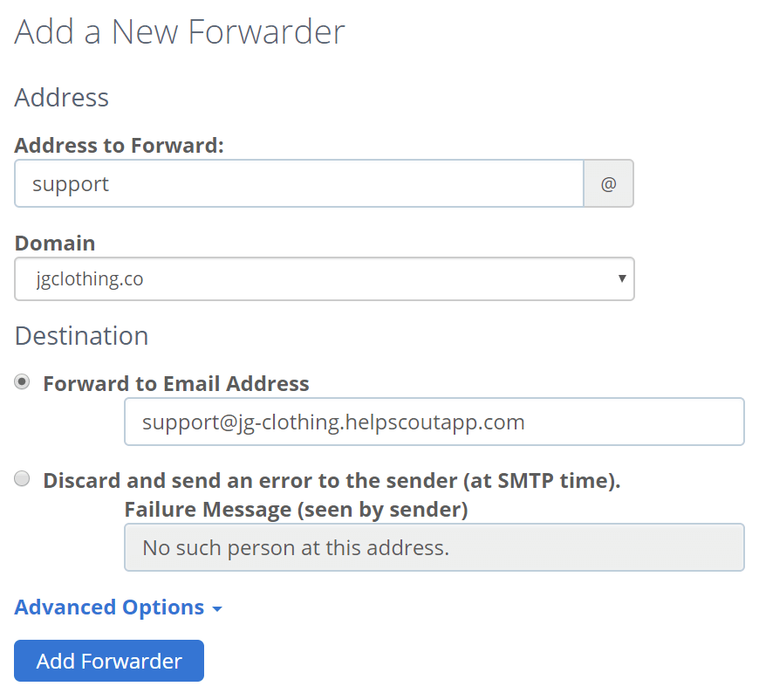Click the 'Discard and send an error' label text
Viewport: 759px width, 700px height.
click(x=332, y=480)
